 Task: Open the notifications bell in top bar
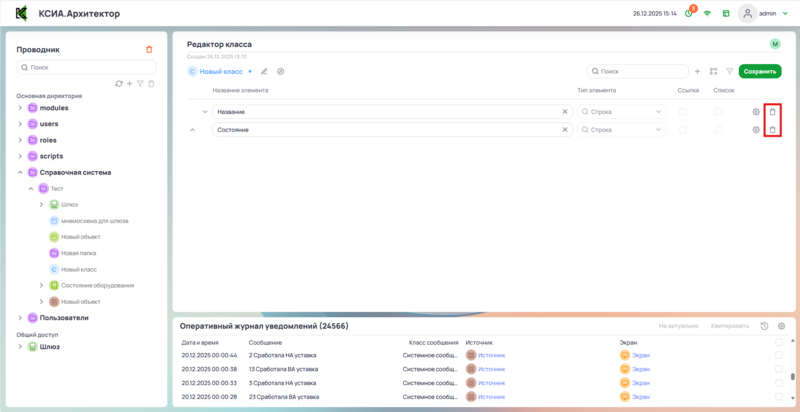coord(689,14)
